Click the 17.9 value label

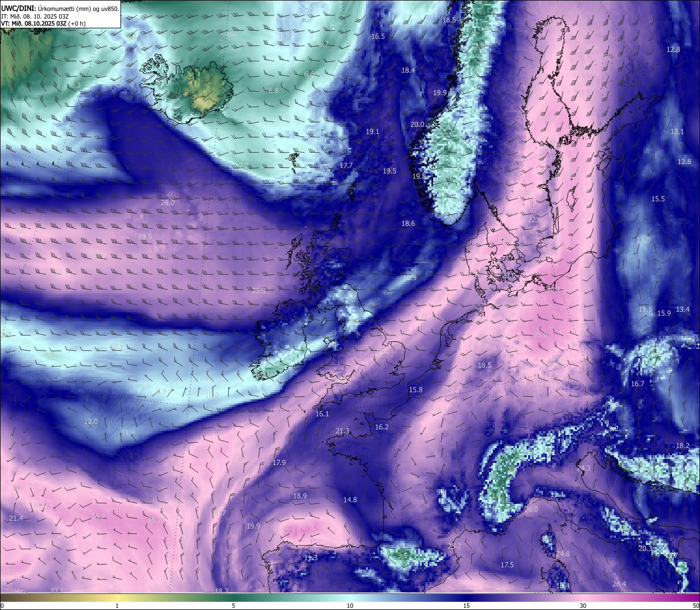click(279, 462)
